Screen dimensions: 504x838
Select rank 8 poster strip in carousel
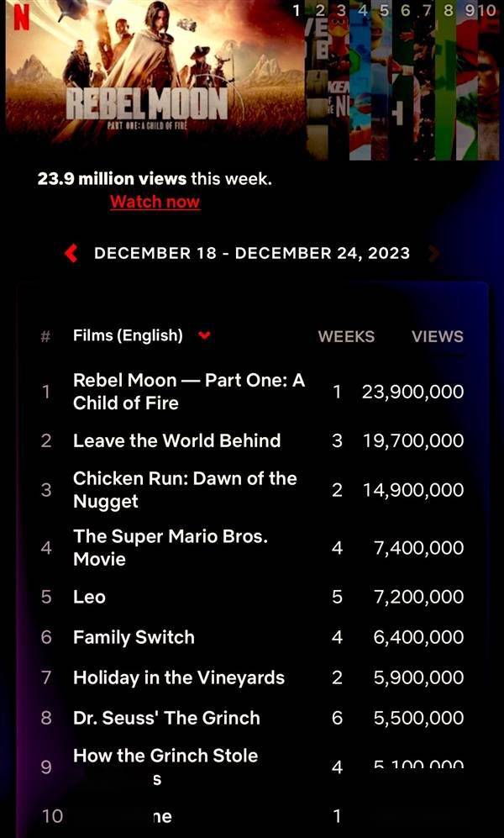447,84
